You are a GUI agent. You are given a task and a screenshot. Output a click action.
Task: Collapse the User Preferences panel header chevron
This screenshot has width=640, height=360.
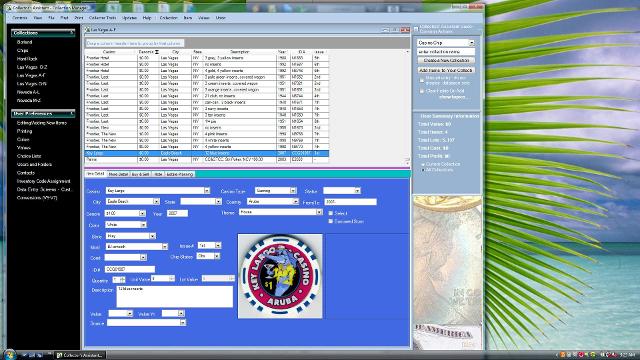[72, 113]
